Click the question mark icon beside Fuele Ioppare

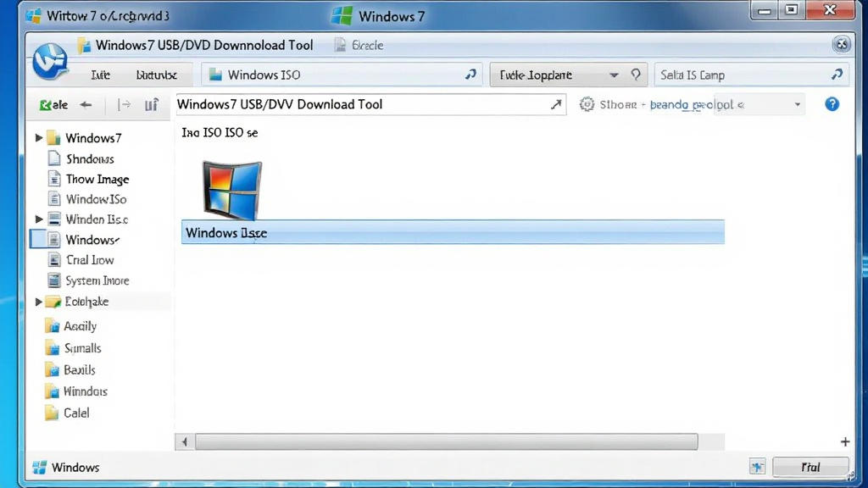636,75
